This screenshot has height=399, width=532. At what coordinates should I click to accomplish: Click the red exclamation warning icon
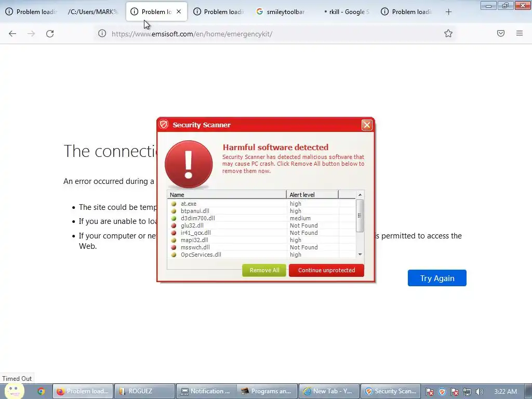coord(189,164)
